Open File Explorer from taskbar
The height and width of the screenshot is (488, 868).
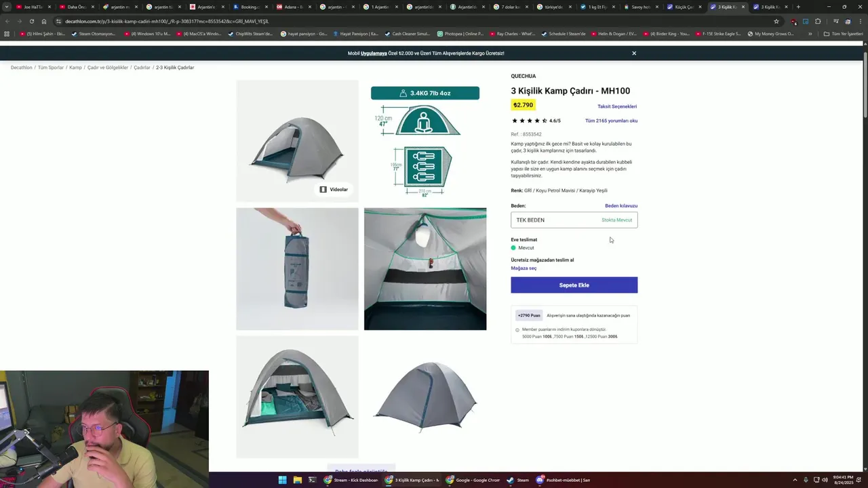point(297,480)
